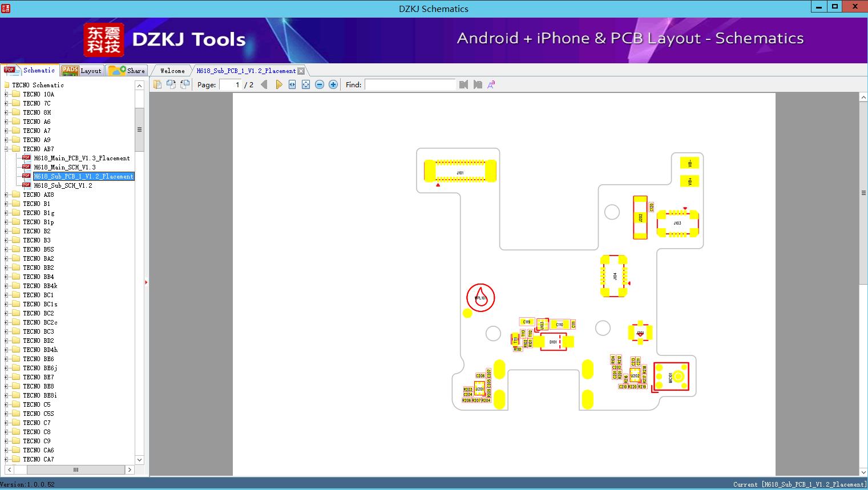Open H618_Main_SCH_V1.3 file

tap(64, 167)
